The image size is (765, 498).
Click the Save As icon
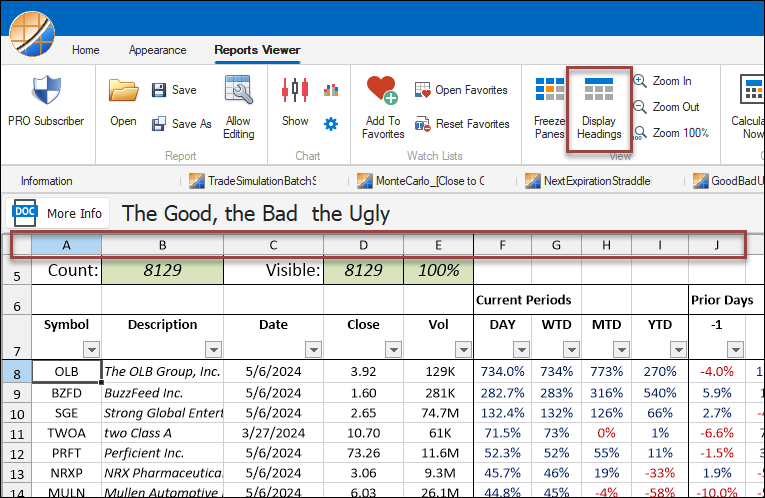tap(159, 124)
